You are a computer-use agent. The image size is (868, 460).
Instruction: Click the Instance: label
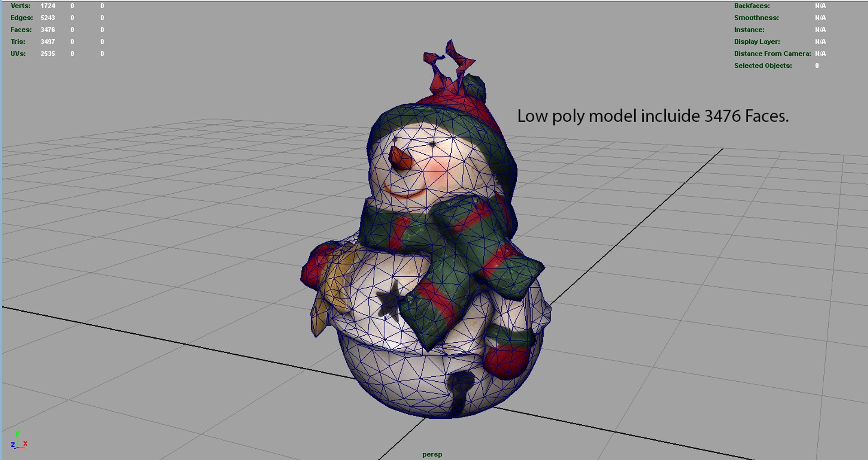749,30
